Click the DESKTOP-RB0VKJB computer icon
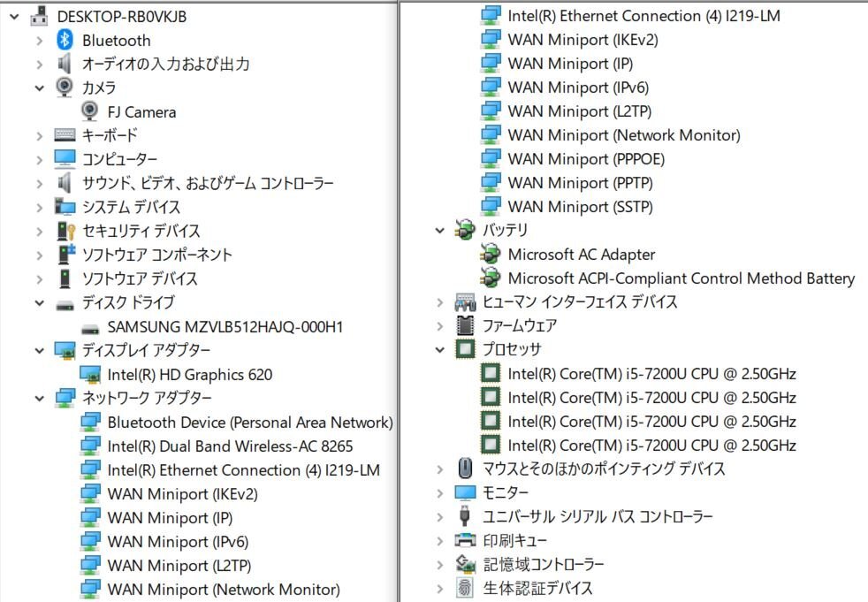This screenshot has width=868, height=602. coord(40,17)
